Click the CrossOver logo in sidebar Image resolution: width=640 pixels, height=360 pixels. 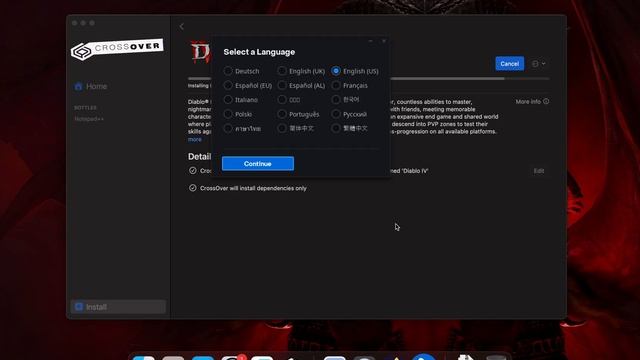pos(117,49)
